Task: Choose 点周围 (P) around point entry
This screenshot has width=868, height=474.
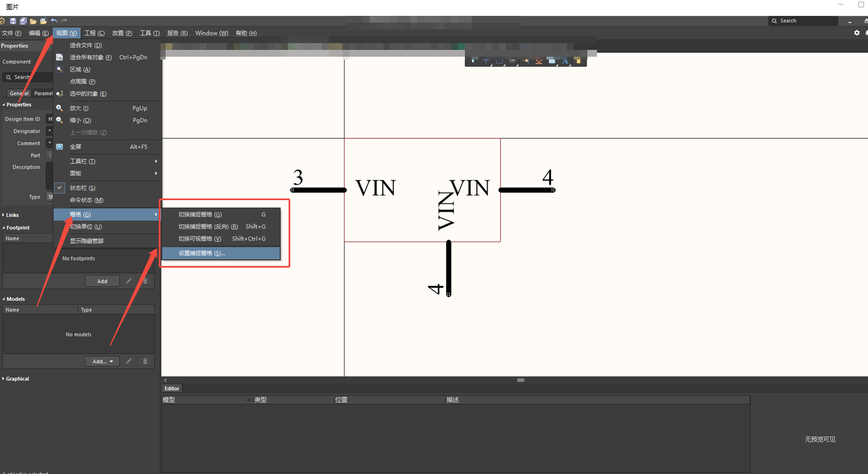Action: [108, 82]
